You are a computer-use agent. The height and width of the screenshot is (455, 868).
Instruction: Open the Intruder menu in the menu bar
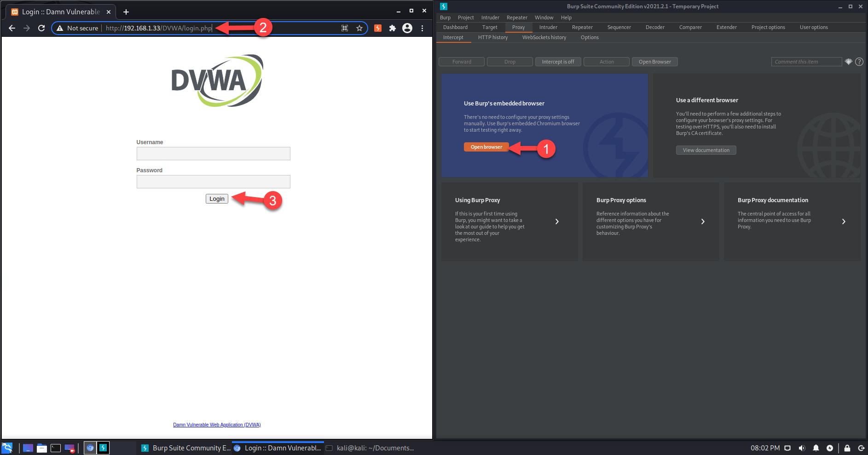(x=490, y=17)
